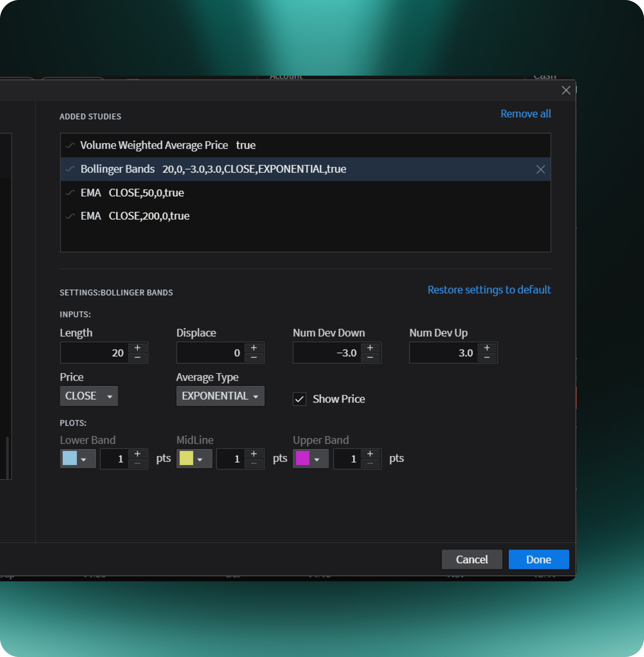The height and width of the screenshot is (657, 644).
Task: Remove the Bollinger Bands study with X
Action: 540,169
